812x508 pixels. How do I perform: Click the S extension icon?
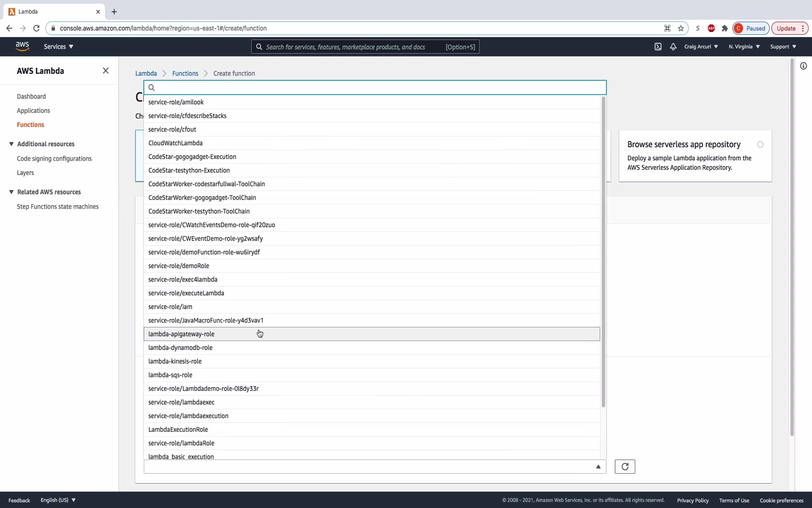698,28
